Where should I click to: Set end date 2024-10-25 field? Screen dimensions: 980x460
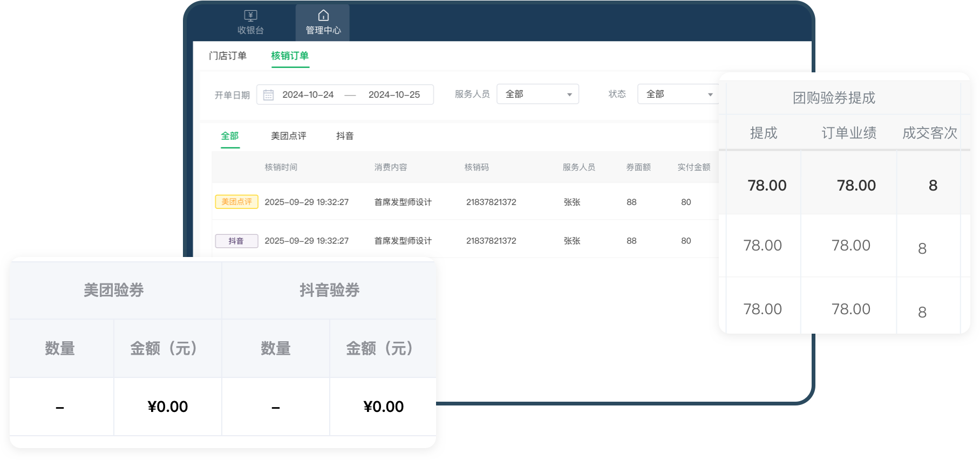394,94
